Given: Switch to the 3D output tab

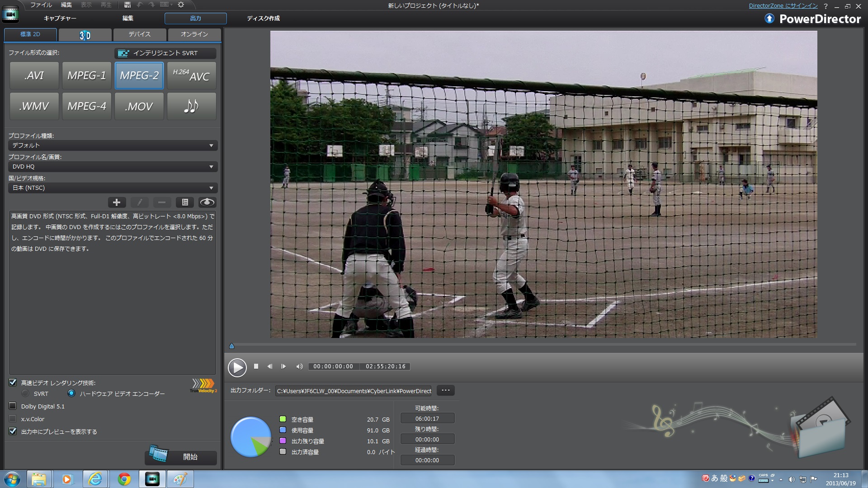Looking at the screenshot, I should 85,35.
